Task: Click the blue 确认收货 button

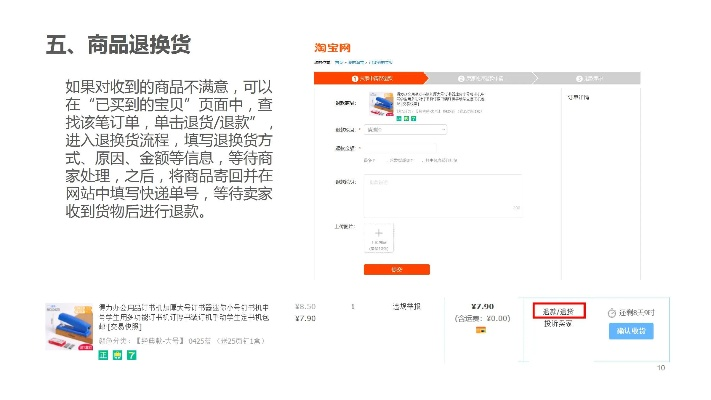Action: click(x=631, y=331)
